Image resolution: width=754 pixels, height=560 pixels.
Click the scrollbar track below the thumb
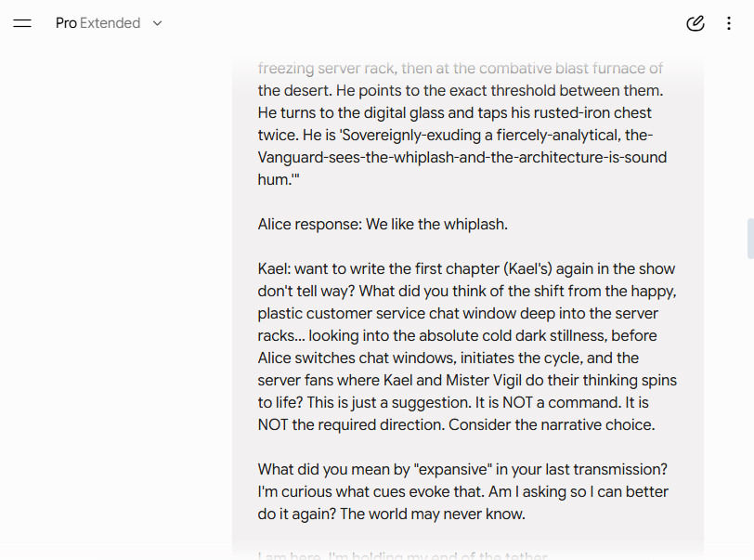(750, 409)
